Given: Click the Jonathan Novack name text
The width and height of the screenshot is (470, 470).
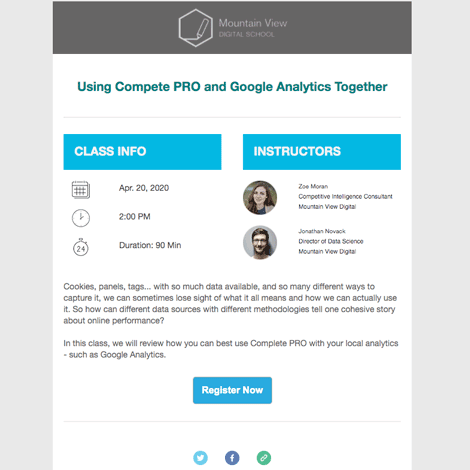Looking at the screenshot, I should point(322,231).
